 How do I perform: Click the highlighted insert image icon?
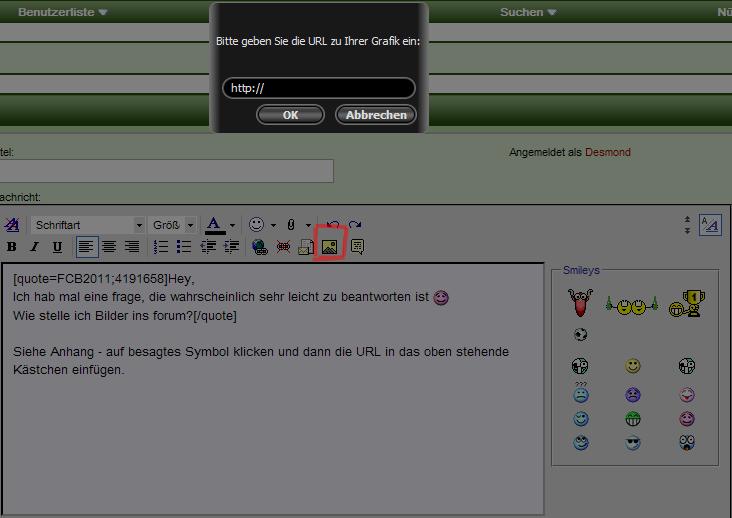[x=329, y=246]
